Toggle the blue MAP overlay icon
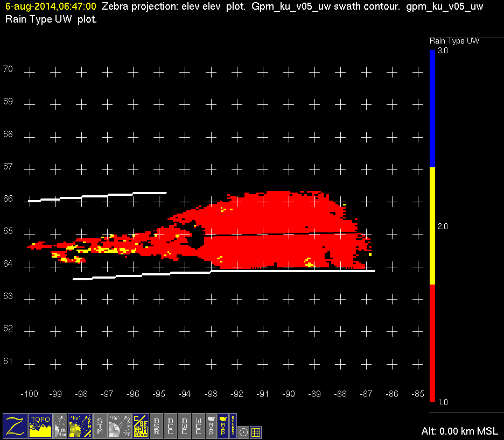504x440 pixels. point(223,425)
